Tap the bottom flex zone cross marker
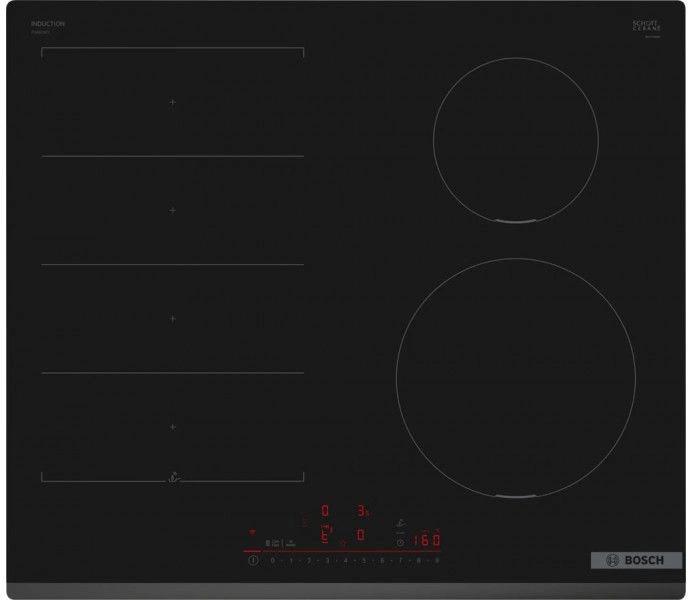The height and width of the screenshot is (600, 688). pos(172,427)
